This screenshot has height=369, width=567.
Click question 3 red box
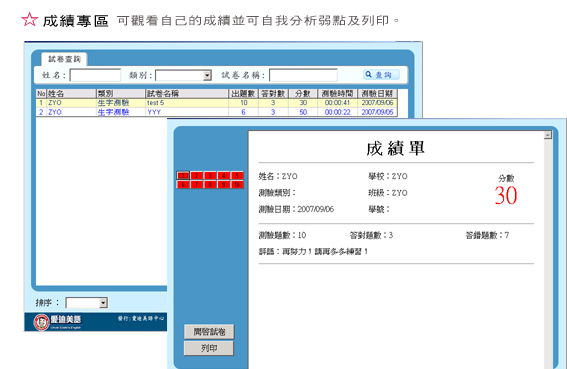(x=210, y=175)
